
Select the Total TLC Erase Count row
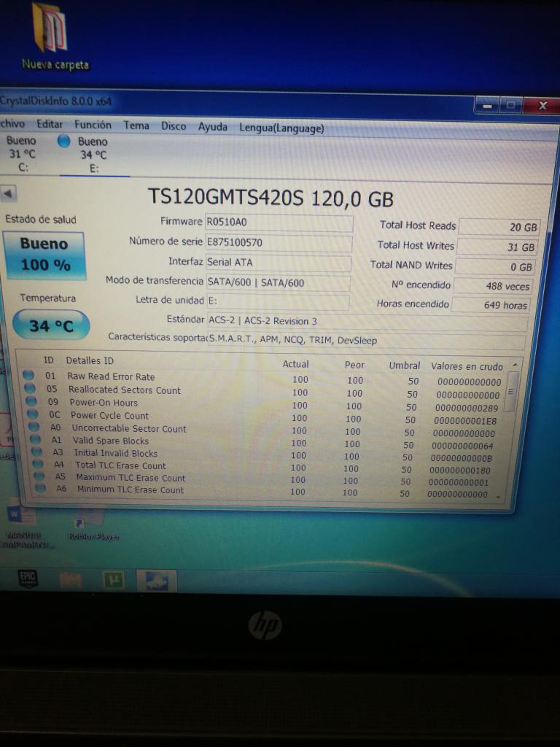coord(262,468)
